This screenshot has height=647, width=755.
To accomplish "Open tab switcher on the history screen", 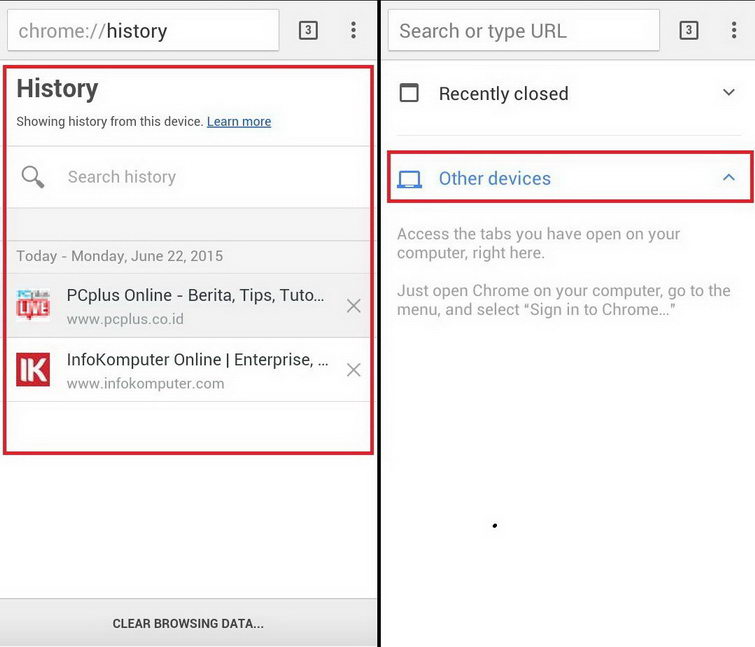I will [308, 31].
